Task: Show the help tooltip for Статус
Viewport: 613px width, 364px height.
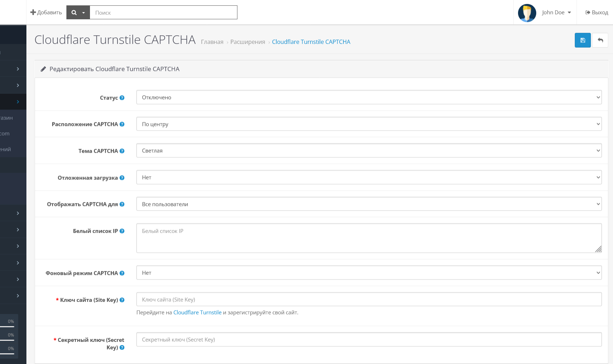Action: pyautogui.click(x=122, y=97)
